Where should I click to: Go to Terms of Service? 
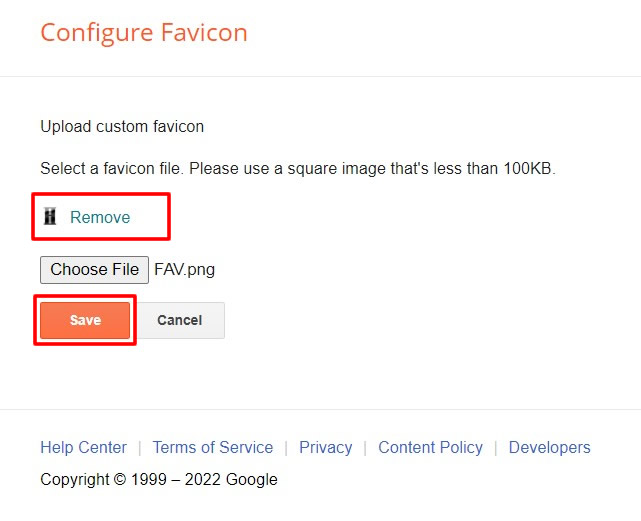(212, 447)
